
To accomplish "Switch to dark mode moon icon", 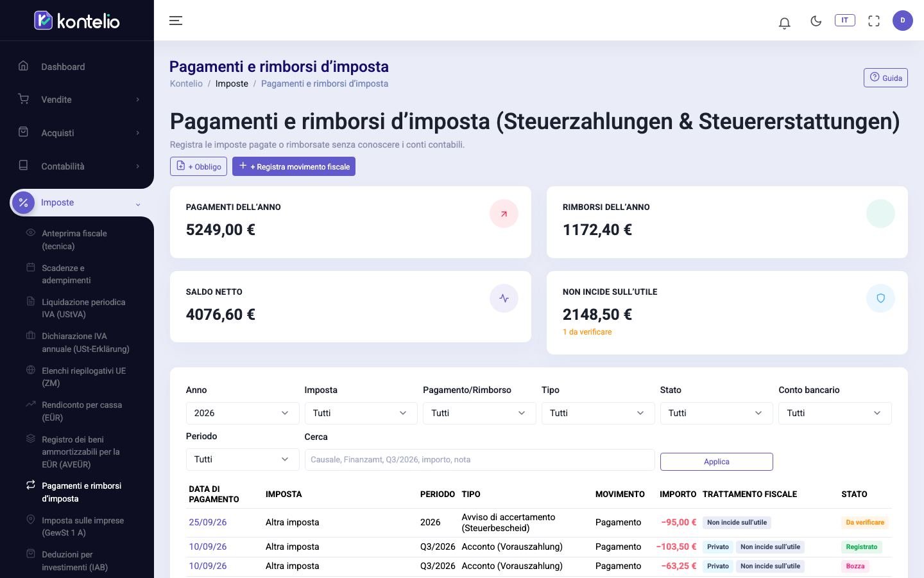I will 816,21.
